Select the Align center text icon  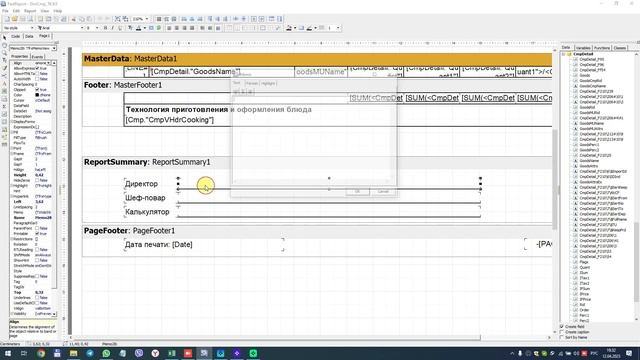[177, 28]
